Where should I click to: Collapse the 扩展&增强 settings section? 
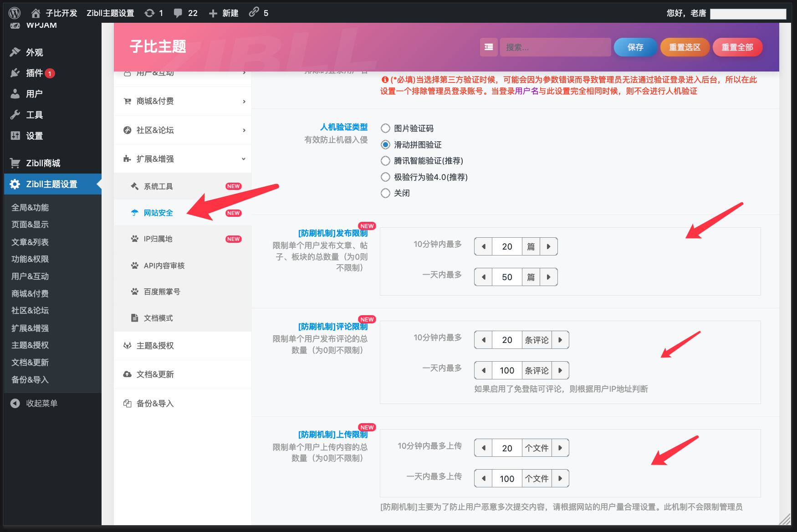coord(182,159)
